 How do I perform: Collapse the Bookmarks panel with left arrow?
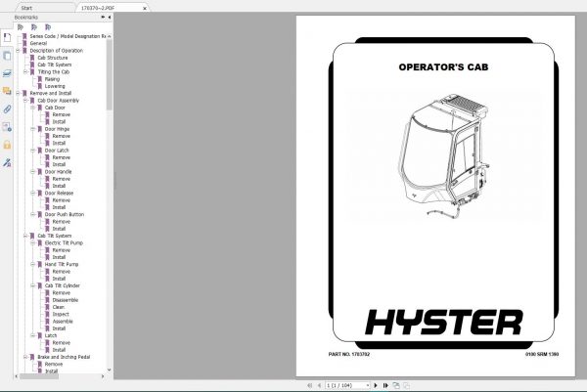pyautogui.click(x=110, y=18)
